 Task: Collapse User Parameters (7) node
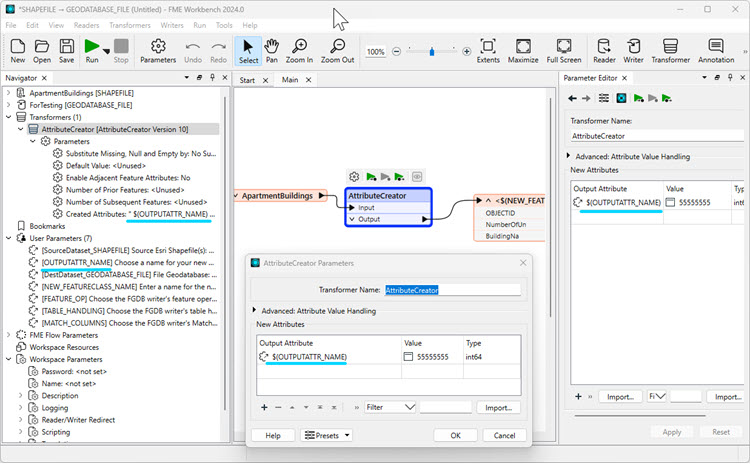click(x=8, y=238)
